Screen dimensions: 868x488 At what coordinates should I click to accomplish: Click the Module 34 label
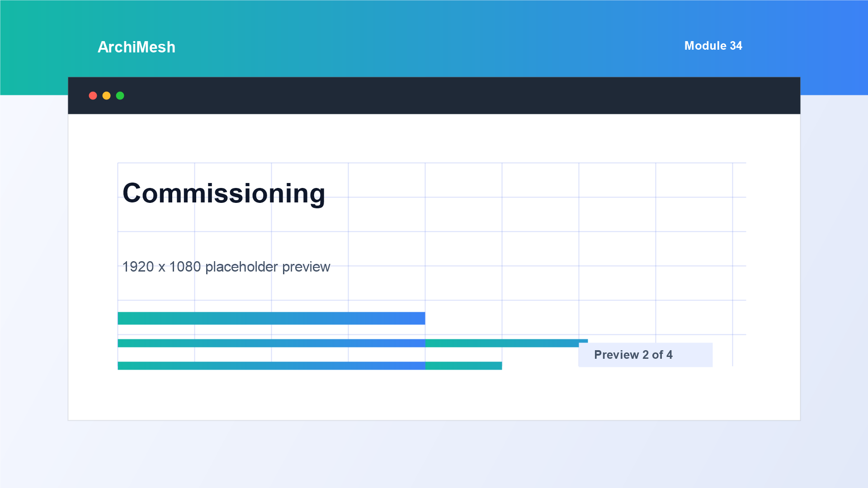point(713,46)
